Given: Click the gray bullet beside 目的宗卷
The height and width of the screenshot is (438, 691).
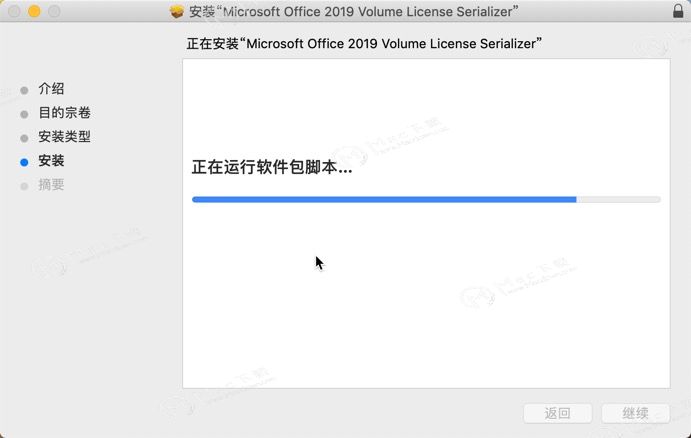Looking at the screenshot, I should pyautogui.click(x=24, y=114).
